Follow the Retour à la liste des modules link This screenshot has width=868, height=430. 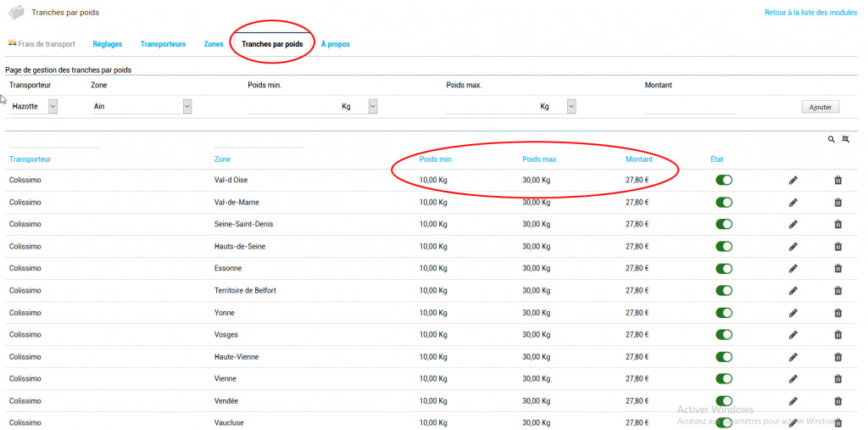click(x=811, y=13)
